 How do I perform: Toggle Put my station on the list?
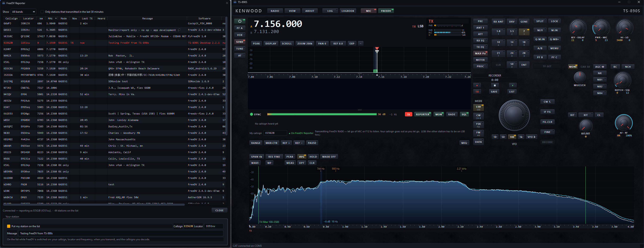tap(9, 226)
